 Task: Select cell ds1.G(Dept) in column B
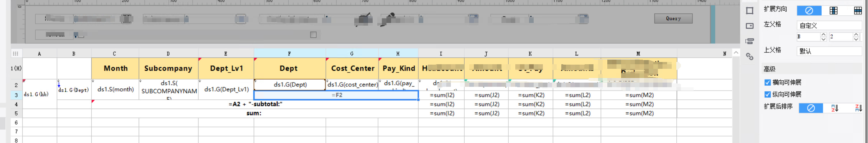(x=74, y=90)
